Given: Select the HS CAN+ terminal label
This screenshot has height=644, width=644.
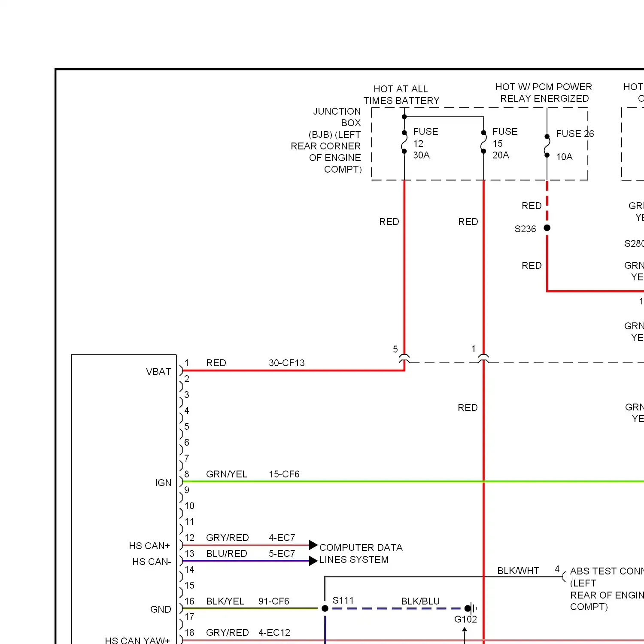Looking at the screenshot, I should pos(149,546).
